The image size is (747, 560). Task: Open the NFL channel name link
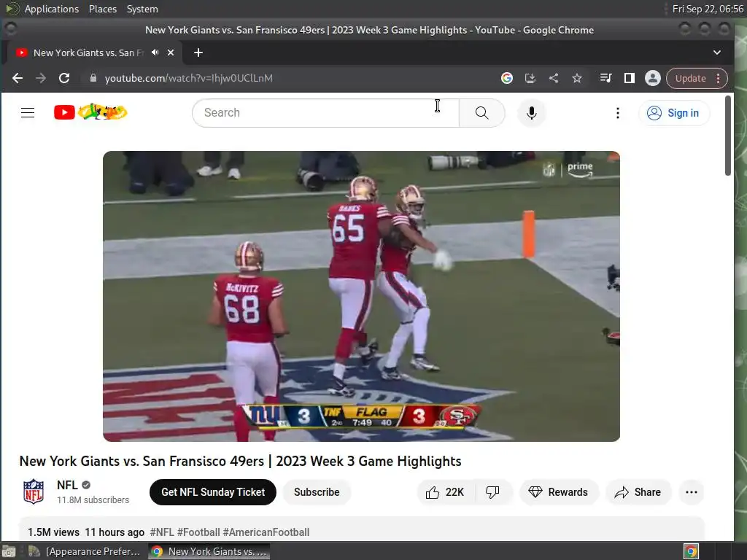(67, 485)
